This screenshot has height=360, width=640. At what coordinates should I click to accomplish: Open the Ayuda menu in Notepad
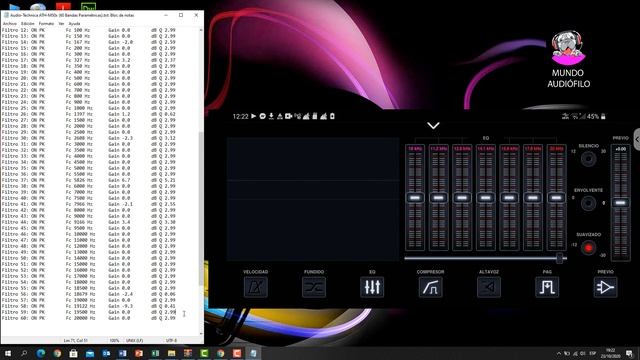click(x=74, y=24)
